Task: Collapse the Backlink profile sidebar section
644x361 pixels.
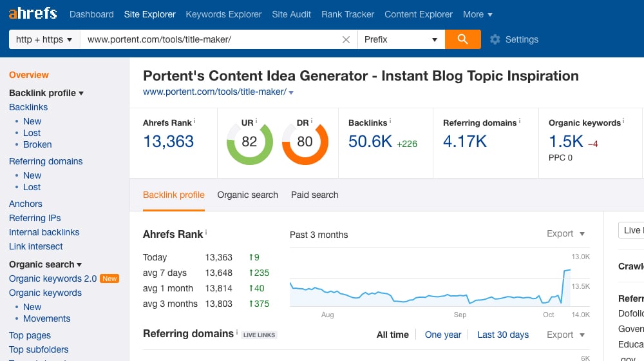Action: (x=46, y=93)
